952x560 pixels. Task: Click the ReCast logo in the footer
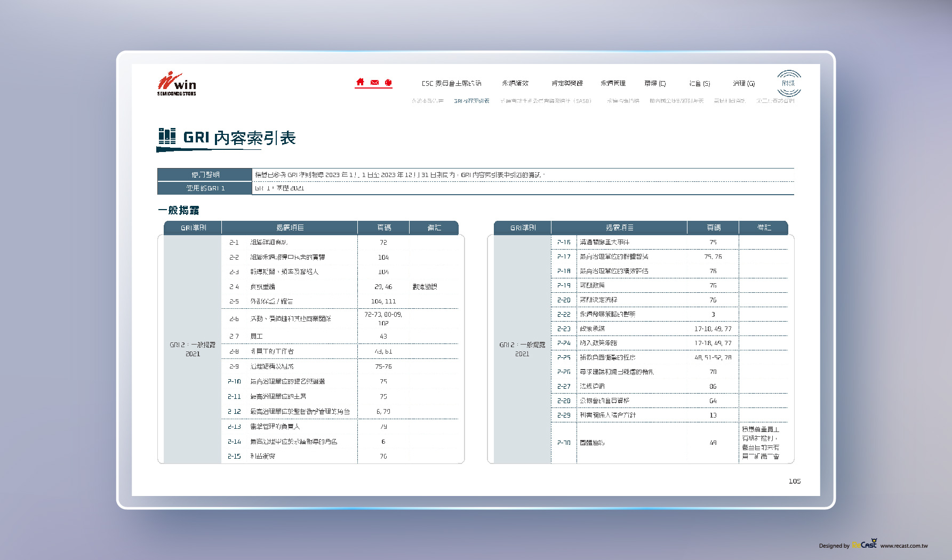tap(865, 544)
